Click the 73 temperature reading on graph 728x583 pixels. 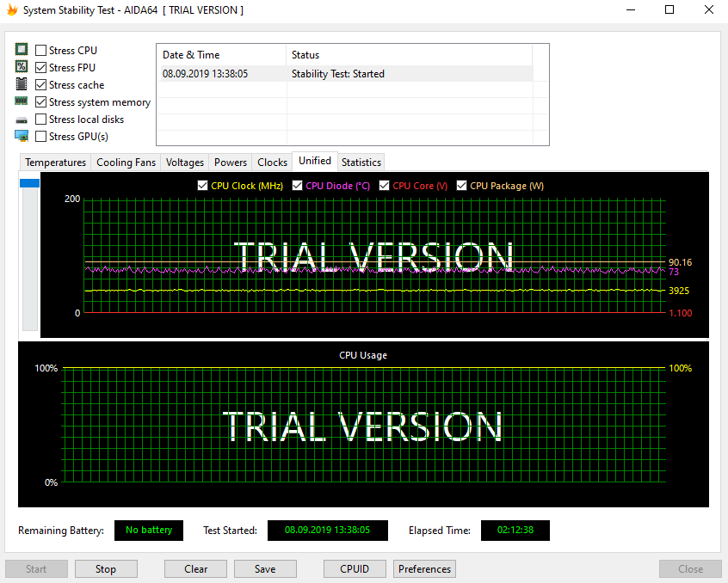coord(674,272)
